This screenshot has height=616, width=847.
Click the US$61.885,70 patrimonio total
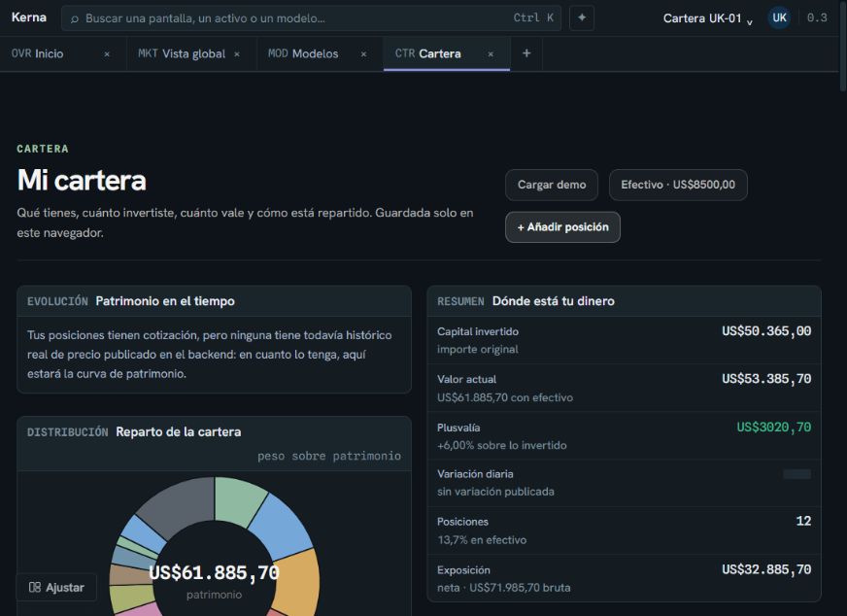214,573
